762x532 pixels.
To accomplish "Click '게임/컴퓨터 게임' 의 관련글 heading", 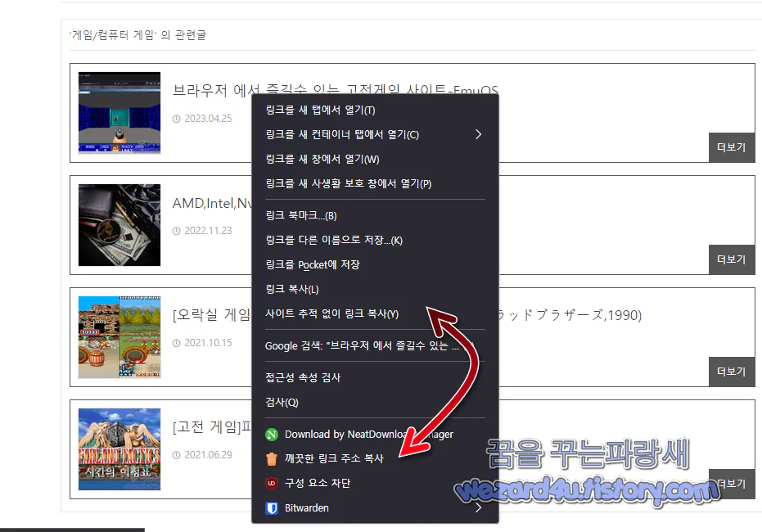I will click(138, 35).
